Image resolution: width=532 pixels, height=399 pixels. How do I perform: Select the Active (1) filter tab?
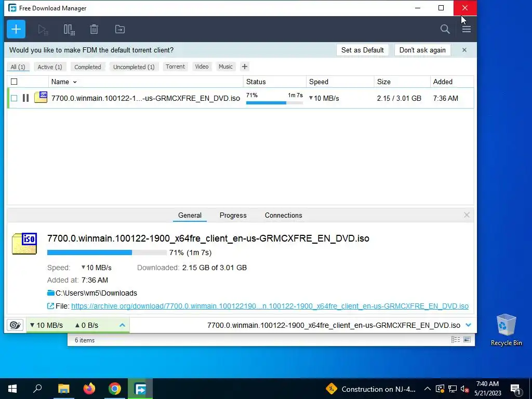50,67
